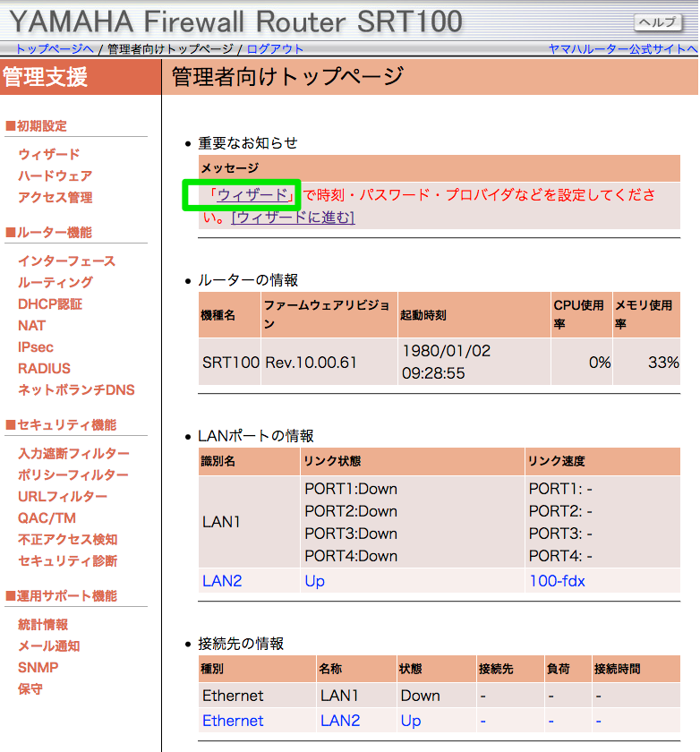Open ウィザード in the sidebar menu
Image resolution: width=700 pixels, height=752 pixels.
click(49, 154)
